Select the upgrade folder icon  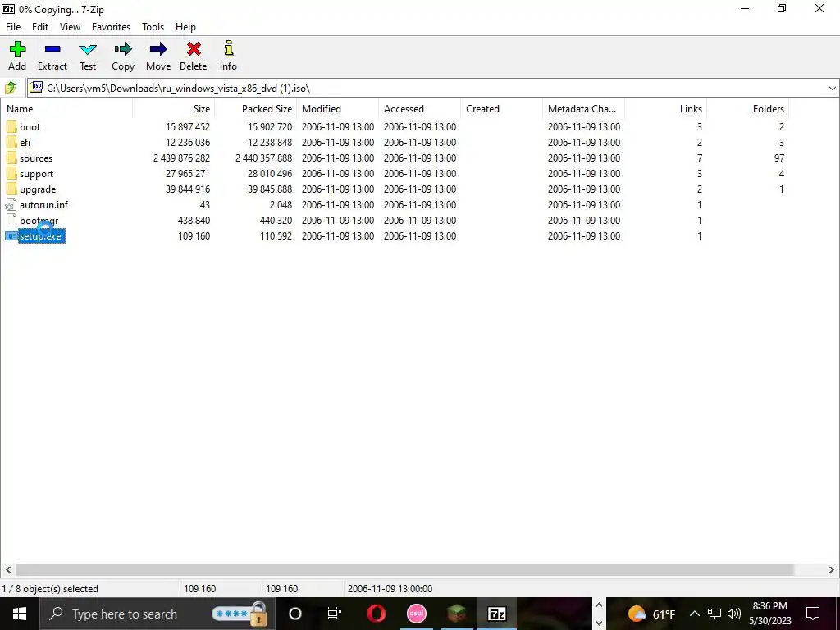tap(11, 189)
